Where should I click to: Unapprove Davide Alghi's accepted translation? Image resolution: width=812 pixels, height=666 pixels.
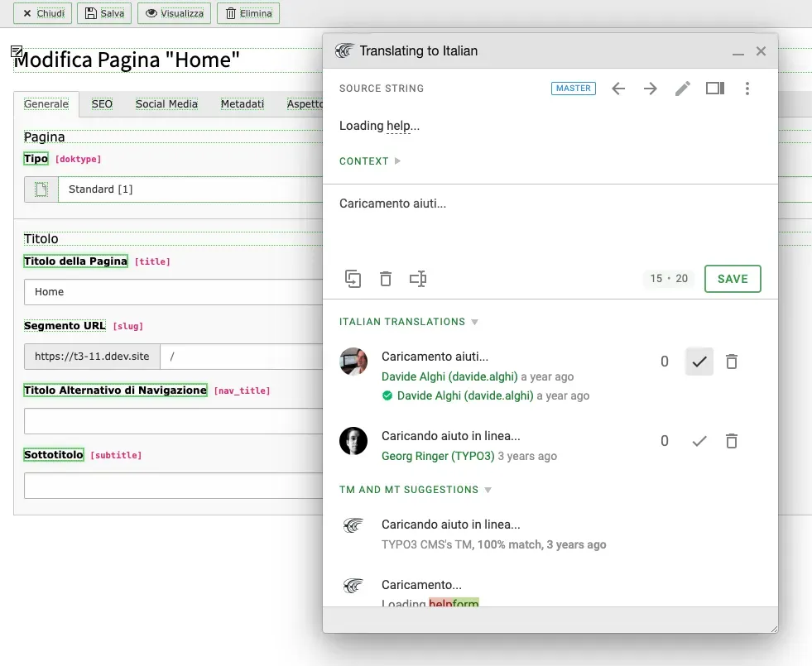698,362
